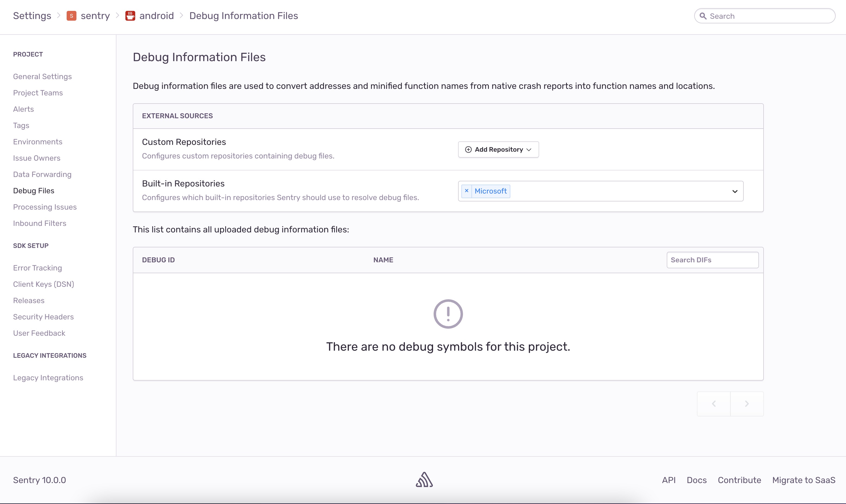This screenshot has height=504, width=846.
Task: Open Processing Issues from the sidebar
Action: [x=45, y=207]
